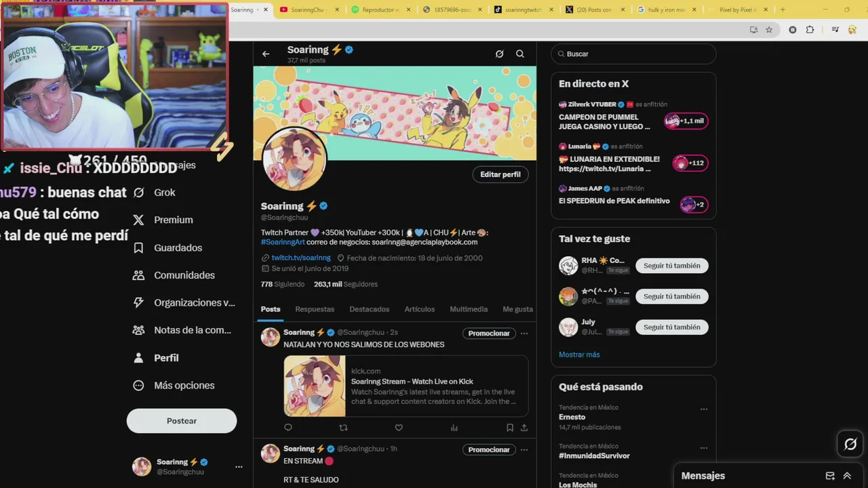Reply to the NATALAN post
Screen dimensions: 868x488
coord(288,428)
